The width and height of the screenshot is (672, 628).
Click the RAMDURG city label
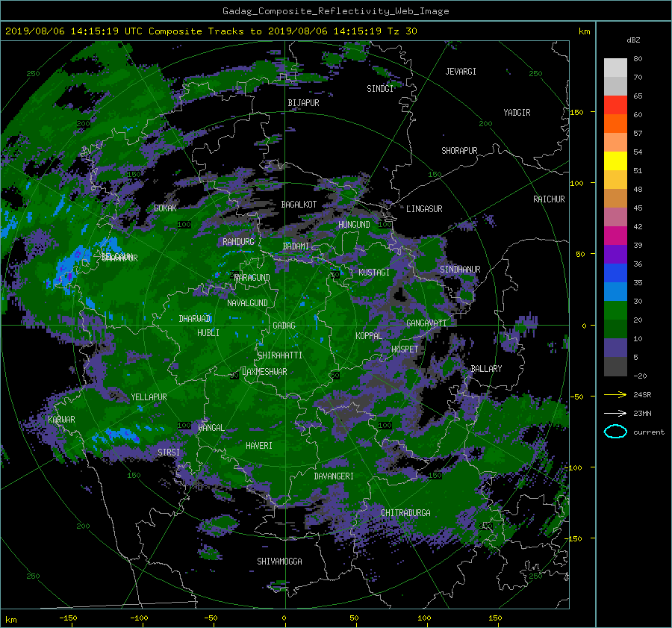point(238,242)
